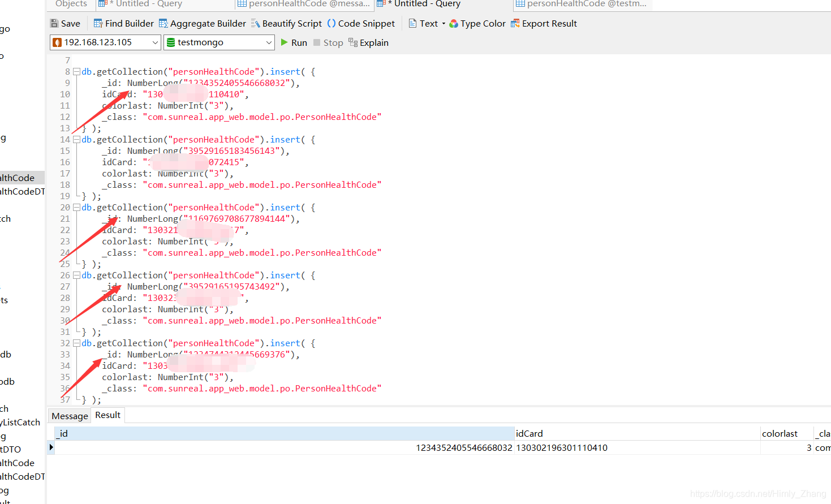
Task: Click line 12 _class text in editor
Action: click(x=242, y=117)
